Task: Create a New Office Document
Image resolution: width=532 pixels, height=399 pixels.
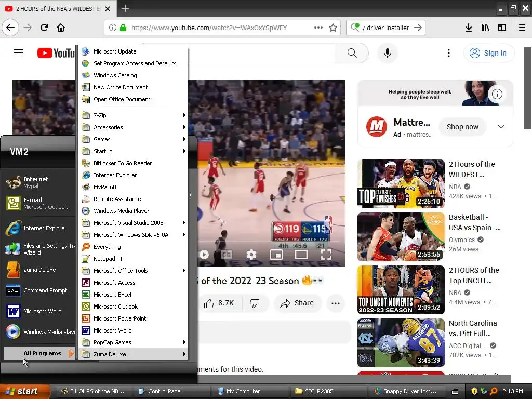Action: point(133,87)
